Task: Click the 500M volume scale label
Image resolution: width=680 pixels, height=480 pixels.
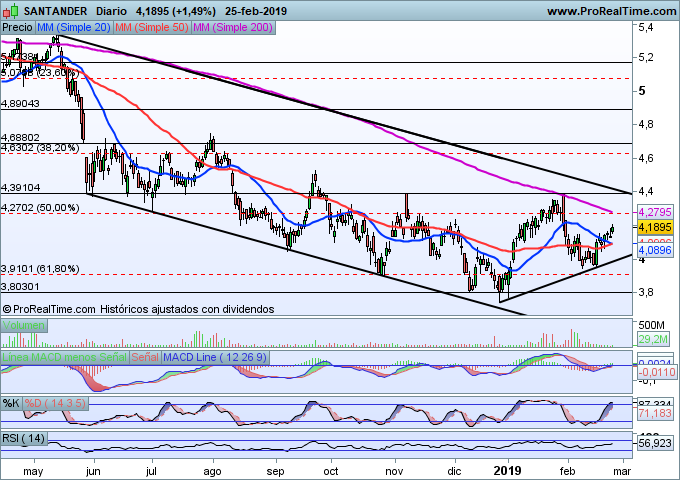Action: click(652, 325)
